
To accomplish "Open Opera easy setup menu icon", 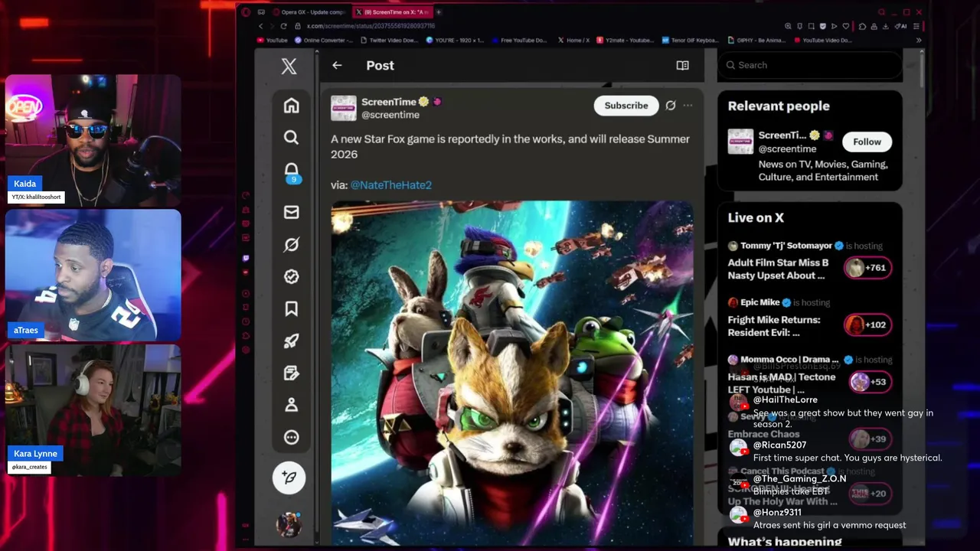I will point(918,26).
